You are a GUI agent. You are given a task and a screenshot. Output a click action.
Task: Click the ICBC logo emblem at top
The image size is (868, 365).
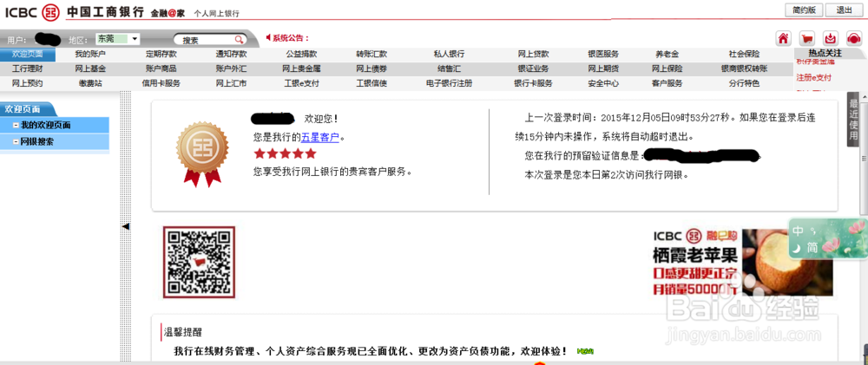coord(51,11)
